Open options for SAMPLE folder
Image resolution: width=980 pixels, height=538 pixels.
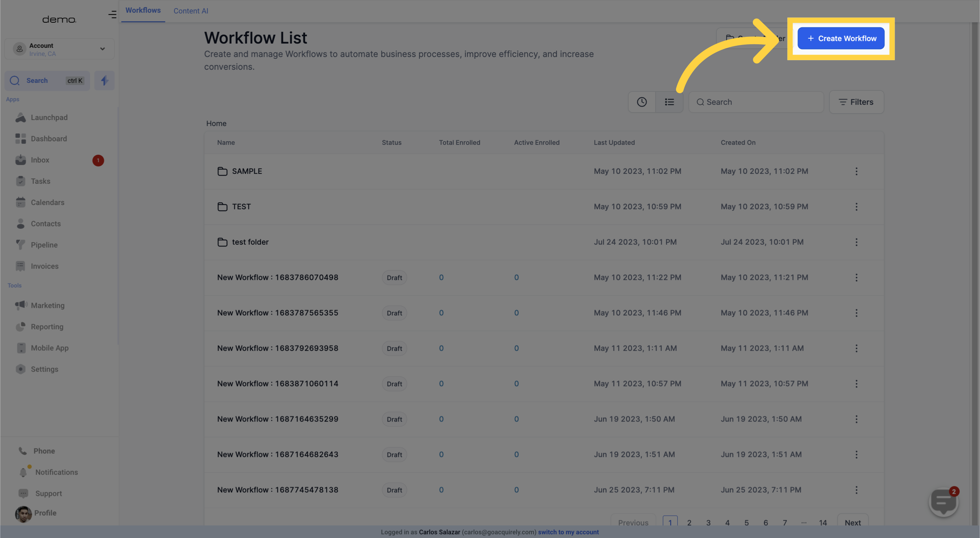856,171
